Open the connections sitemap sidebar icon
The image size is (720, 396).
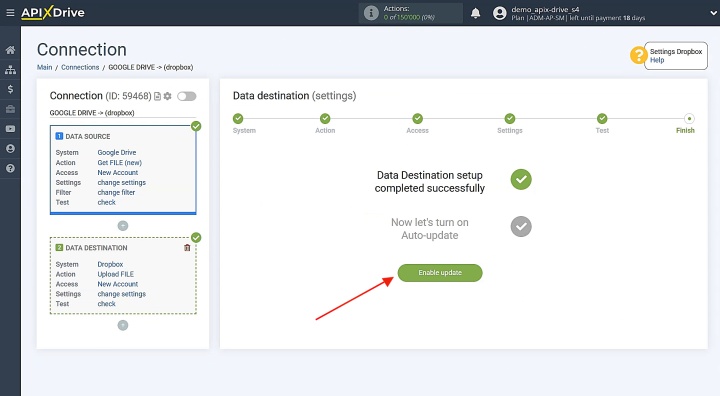[10, 70]
